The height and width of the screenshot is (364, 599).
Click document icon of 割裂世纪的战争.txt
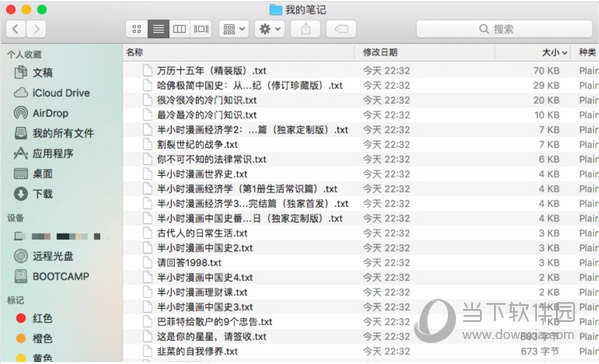click(147, 145)
